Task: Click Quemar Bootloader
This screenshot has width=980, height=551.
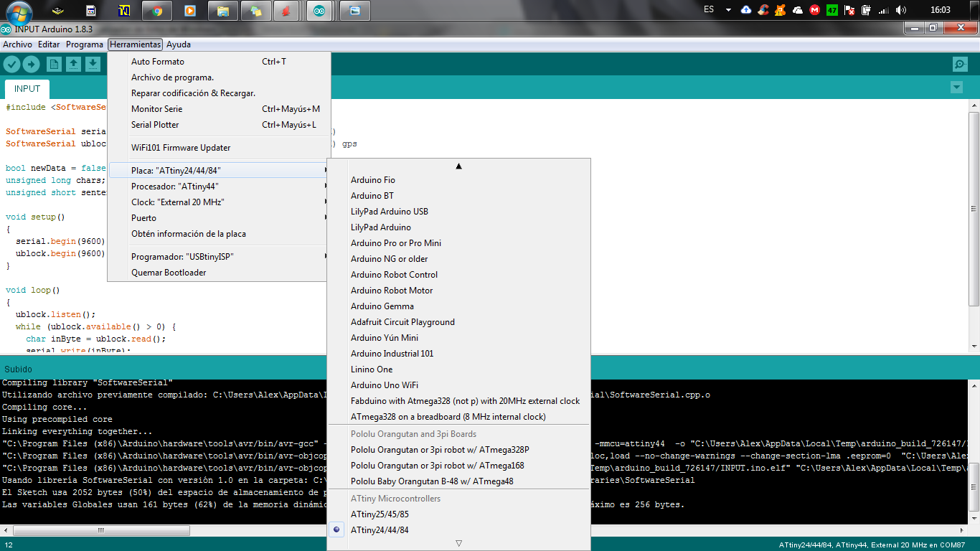Action: [219, 273]
